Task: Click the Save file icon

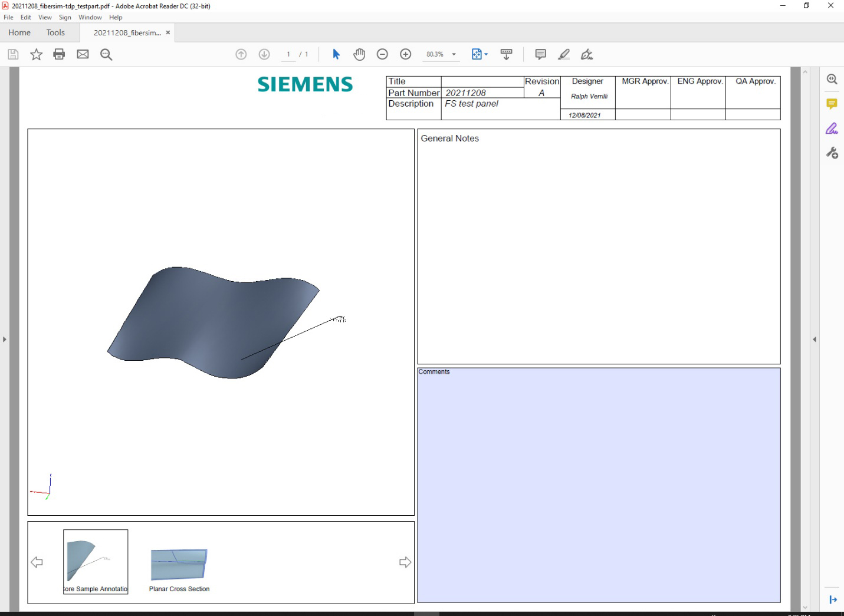Action: pyautogui.click(x=12, y=54)
